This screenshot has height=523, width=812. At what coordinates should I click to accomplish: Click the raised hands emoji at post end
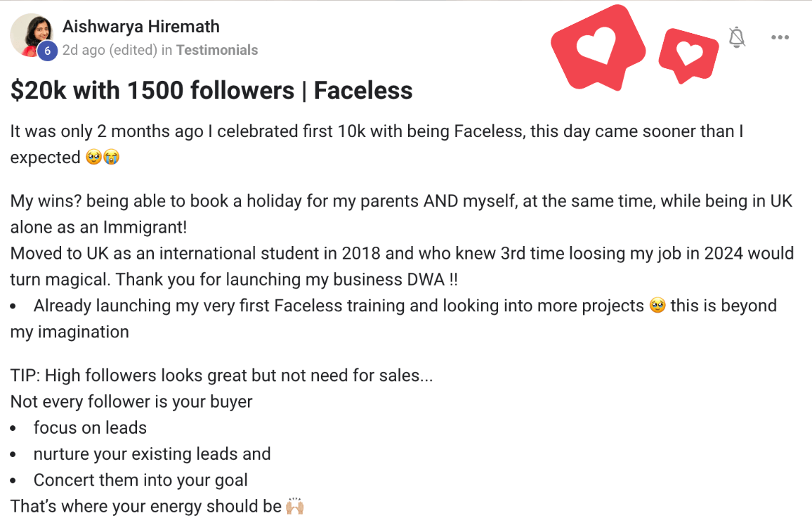pyautogui.click(x=295, y=506)
